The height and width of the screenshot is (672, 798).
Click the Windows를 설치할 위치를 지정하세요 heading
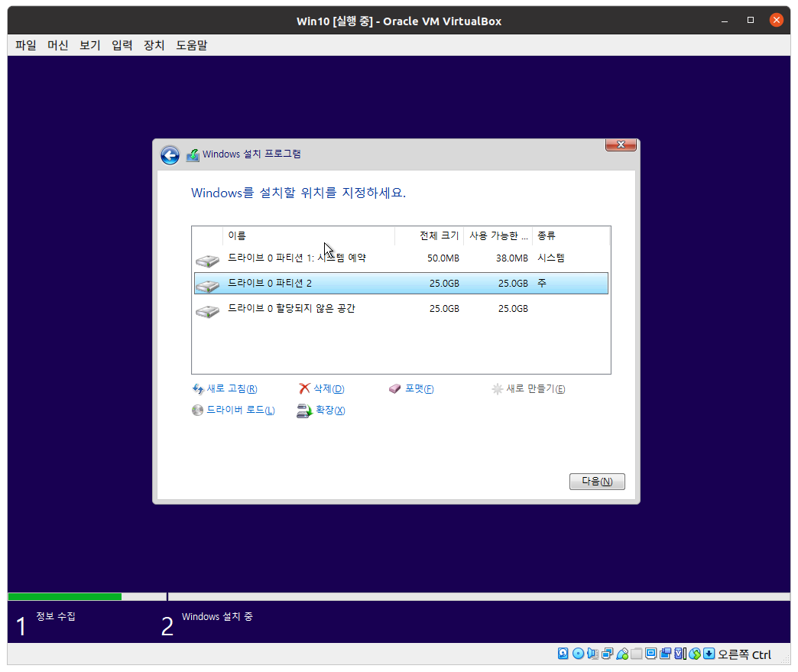(298, 193)
